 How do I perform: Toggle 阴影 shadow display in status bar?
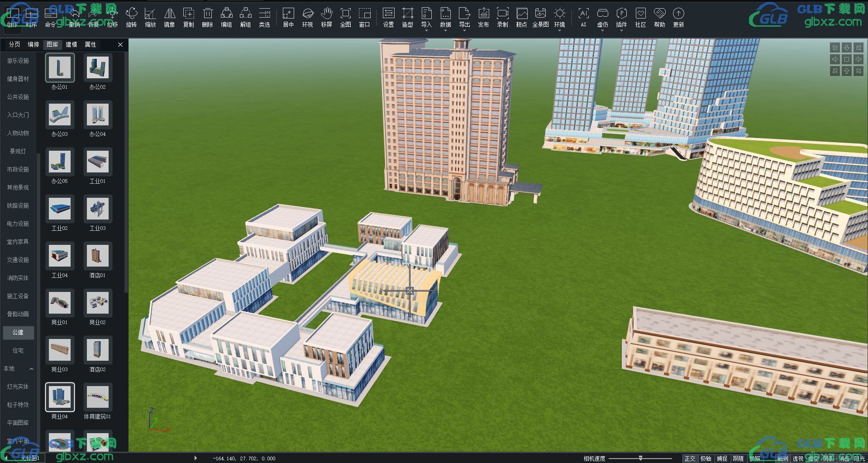coord(829,458)
